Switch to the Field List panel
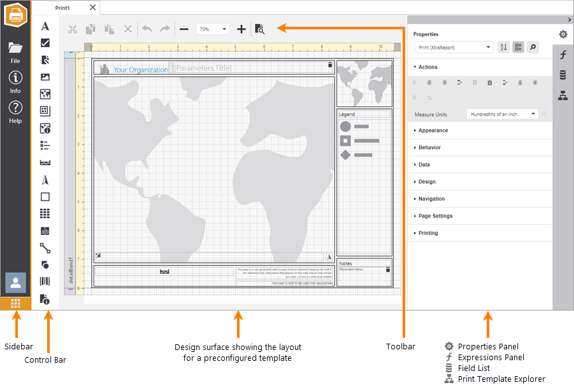Viewport: 574px width, 392px height. (563, 75)
